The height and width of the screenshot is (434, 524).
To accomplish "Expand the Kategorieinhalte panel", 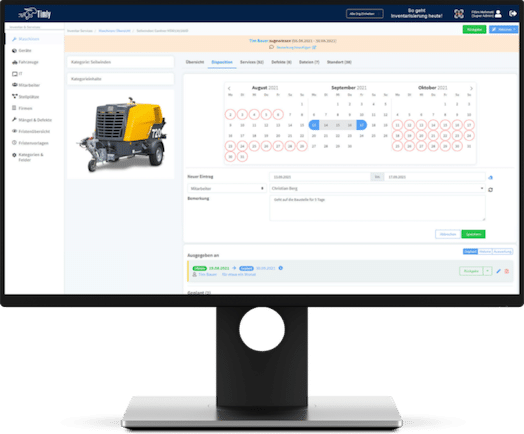I will point(120,79).
